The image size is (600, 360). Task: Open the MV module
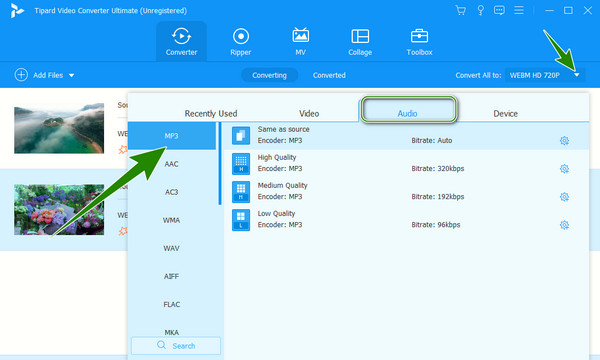[x=300, y=41]
